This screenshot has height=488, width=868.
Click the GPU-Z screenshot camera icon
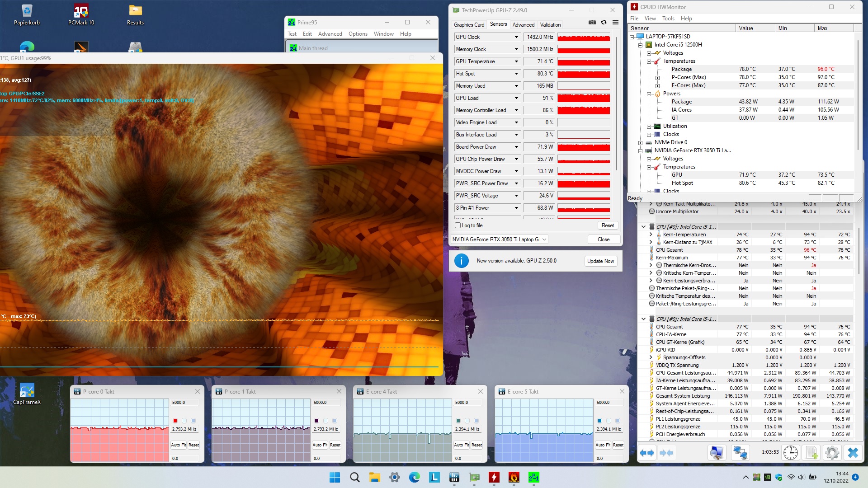click(x=592, y=22)
